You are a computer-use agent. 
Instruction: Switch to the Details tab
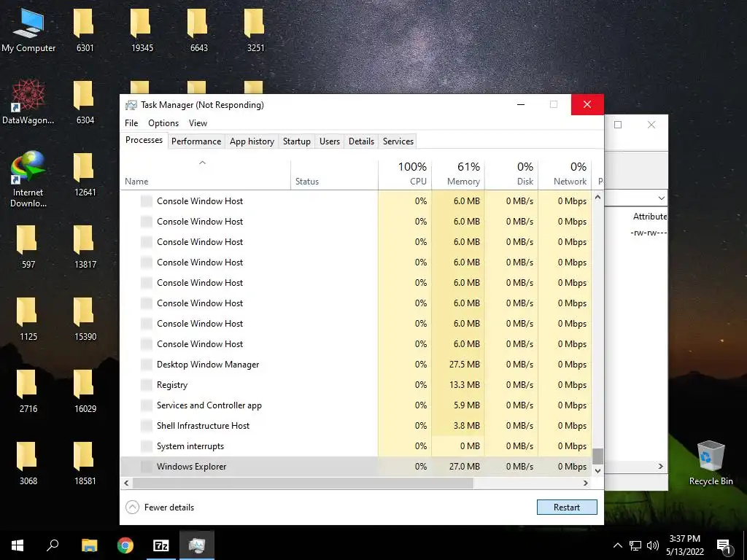[361, 141]
